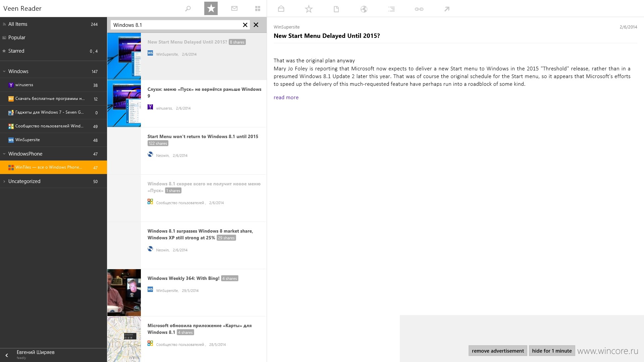This screenshot has height=362, width=644.
Task: Click the 29 shares badge
Action: click(226, 238)
